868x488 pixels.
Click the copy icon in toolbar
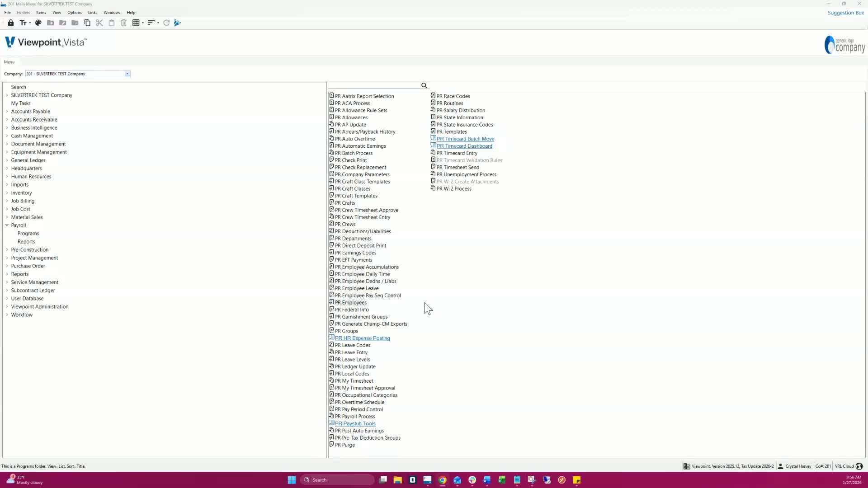[x=87, y=23]
